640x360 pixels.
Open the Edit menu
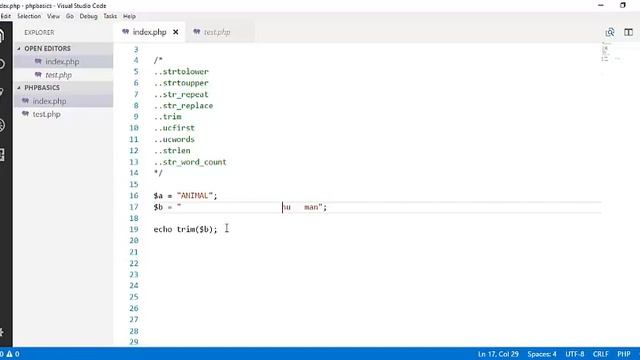tap(5, 16)
